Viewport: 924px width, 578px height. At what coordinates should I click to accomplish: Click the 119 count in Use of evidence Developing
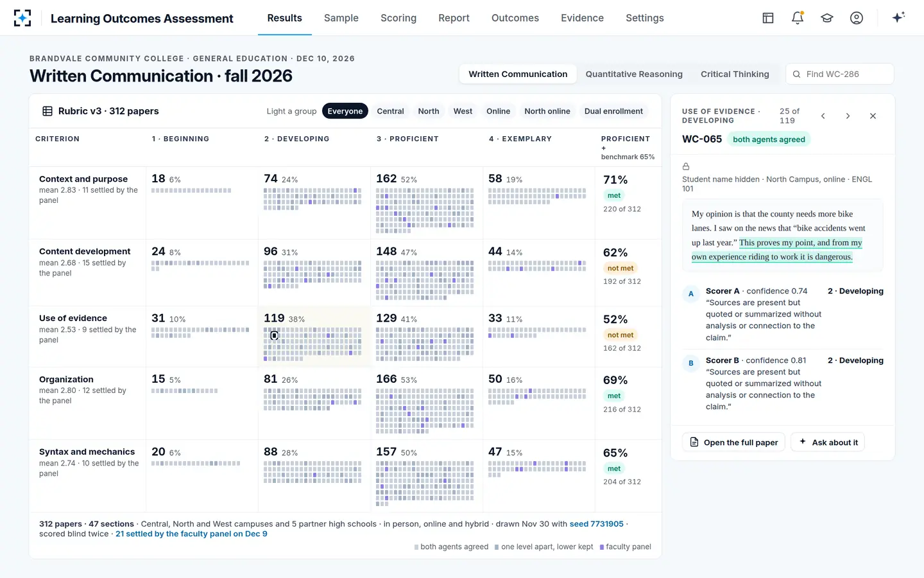[274, 318]
